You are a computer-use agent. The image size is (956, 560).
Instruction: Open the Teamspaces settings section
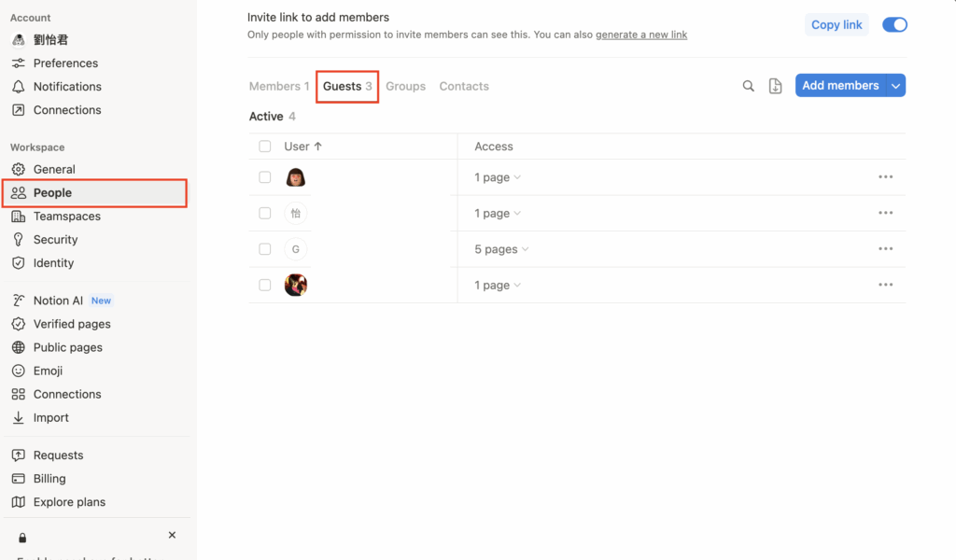[66, 217]
